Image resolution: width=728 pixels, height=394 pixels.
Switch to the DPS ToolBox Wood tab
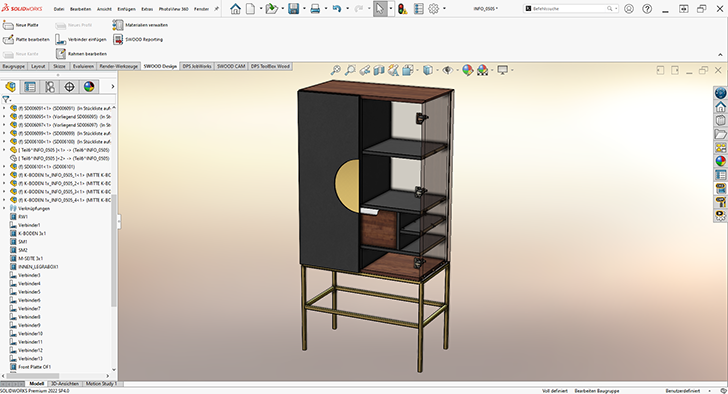[x=270, y=66]
